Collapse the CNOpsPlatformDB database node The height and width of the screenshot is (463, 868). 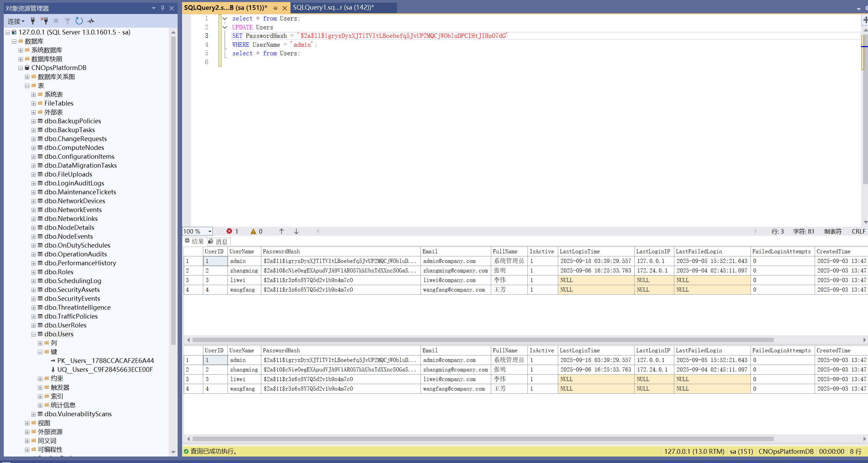click(20, 68)
